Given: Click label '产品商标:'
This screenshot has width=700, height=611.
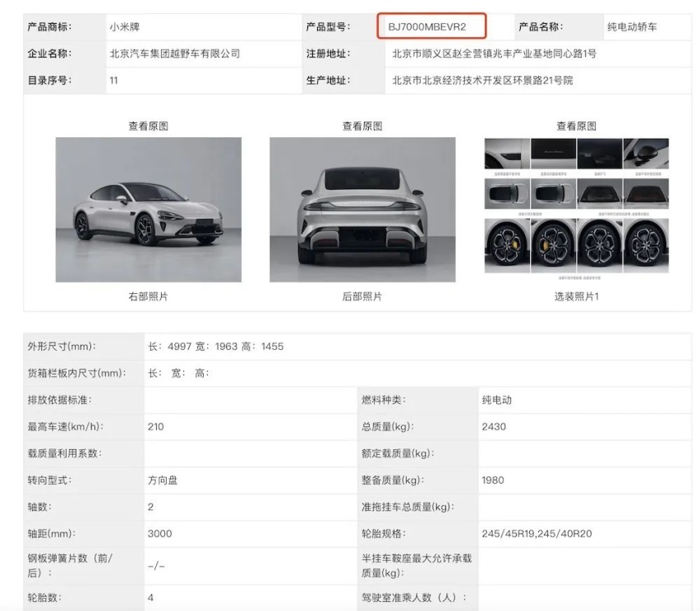Looking at the screenshot, I should point(49,27).
